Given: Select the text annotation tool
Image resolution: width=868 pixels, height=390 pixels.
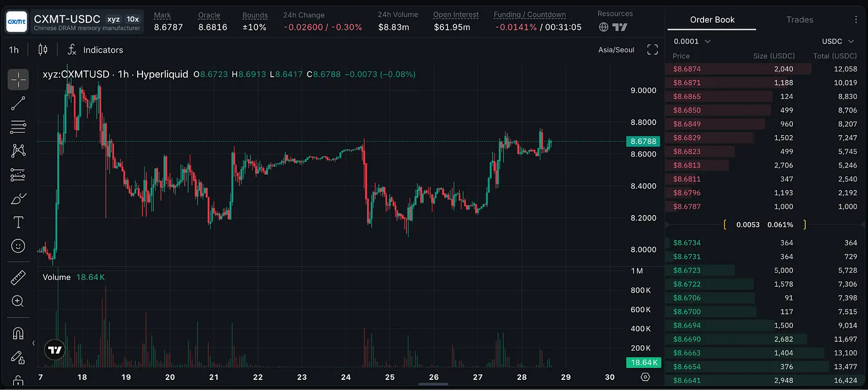Looking at the screenshot, I should point(18,222).
